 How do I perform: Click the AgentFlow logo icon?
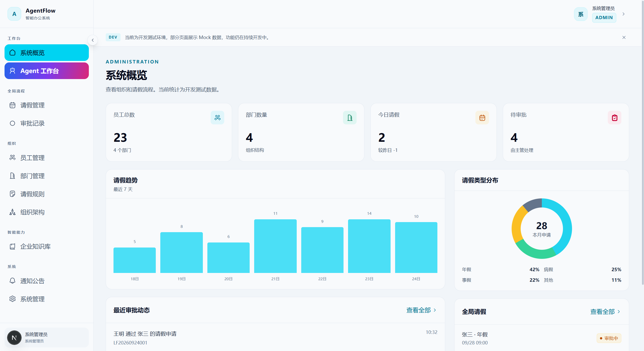14,14
